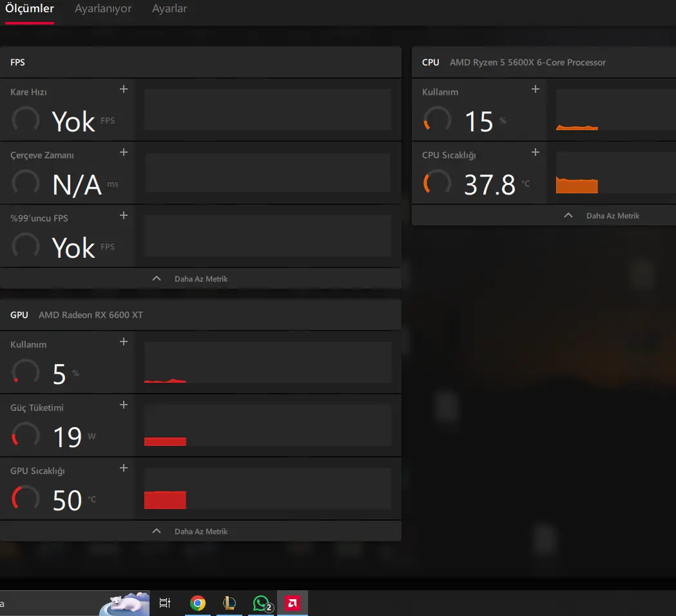Switch to the Ölçümler tab
Viewport: 676px width, 616px height.
(29, 8)
